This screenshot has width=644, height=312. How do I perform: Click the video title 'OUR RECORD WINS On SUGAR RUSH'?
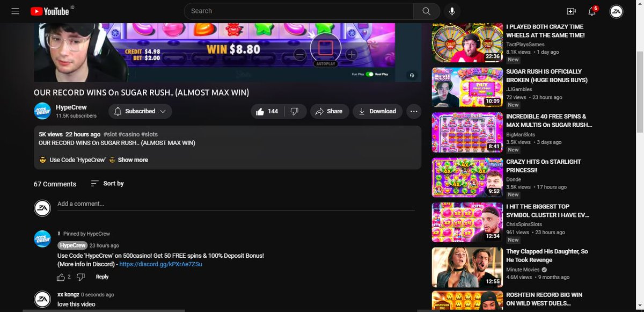tap(141, 92)
